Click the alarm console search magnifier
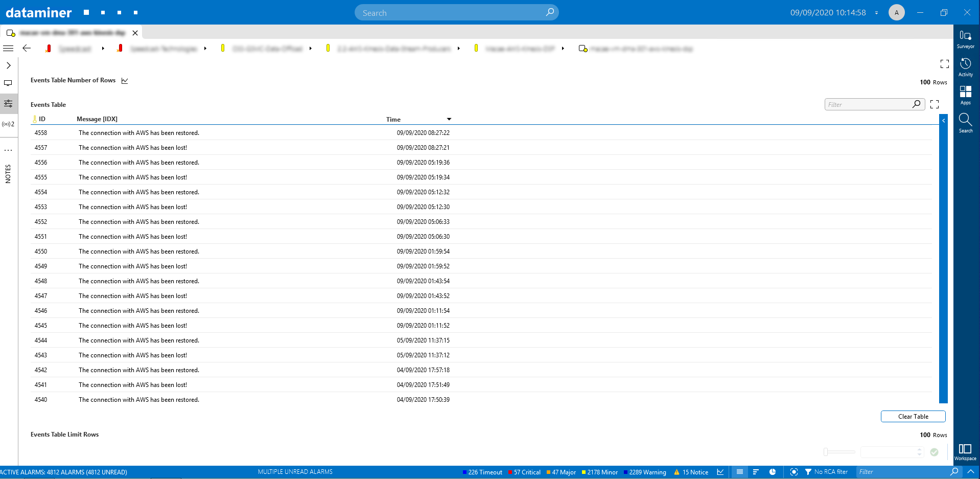The image size is (980, 479). pos(954,471)
